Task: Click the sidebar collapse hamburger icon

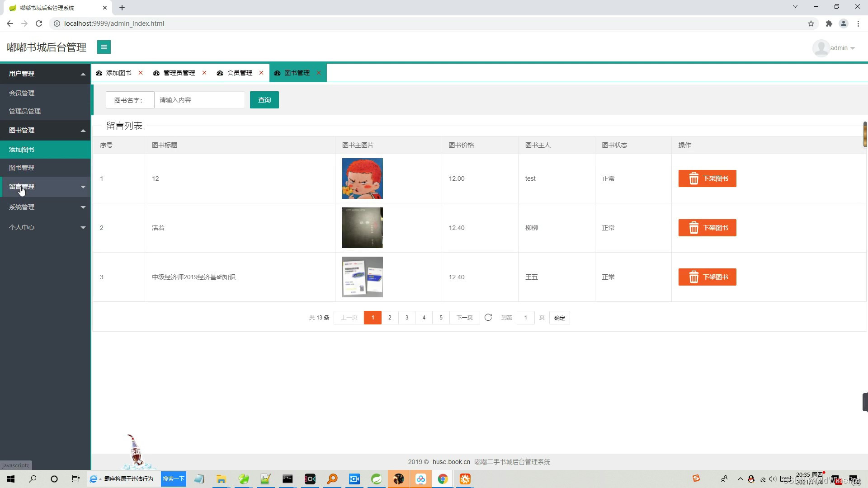Action: (104, 47)
